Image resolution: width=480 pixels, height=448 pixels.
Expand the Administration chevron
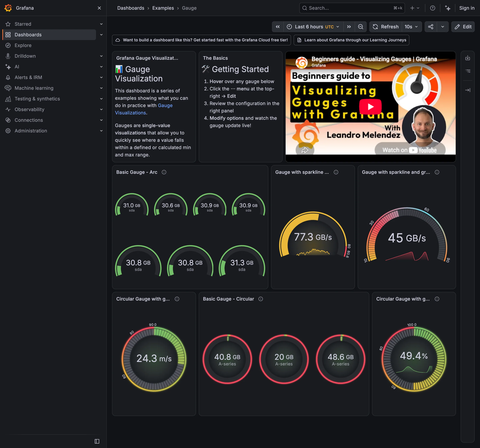point(101,131)
